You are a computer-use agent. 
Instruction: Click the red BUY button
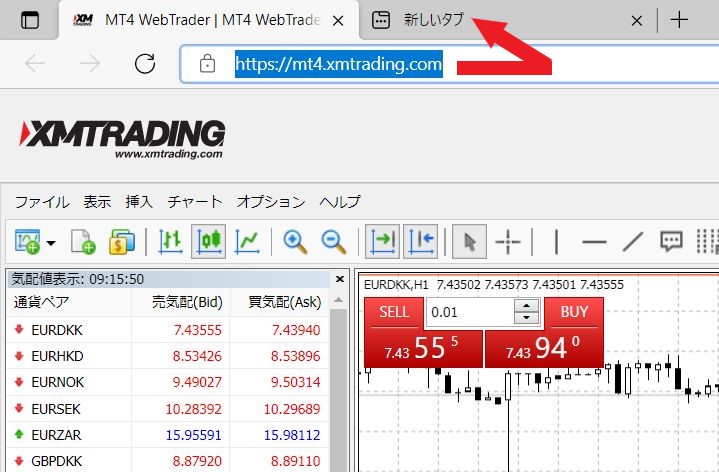point(574,312)
